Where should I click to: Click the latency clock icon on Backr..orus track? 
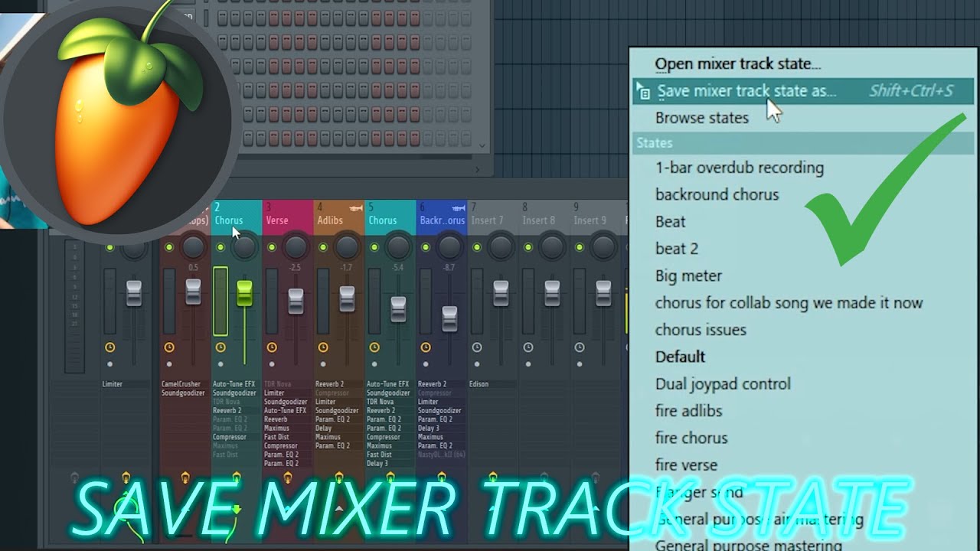pyautogui.click(x=426, y=347)
